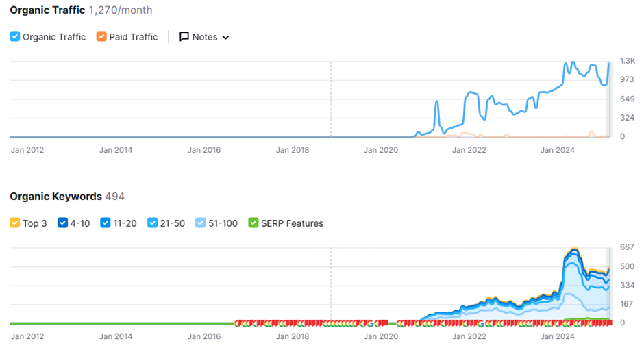Screen dimensions: 644x352
Task: Click the 1,270/month traffic value
Action: point(121,10)
